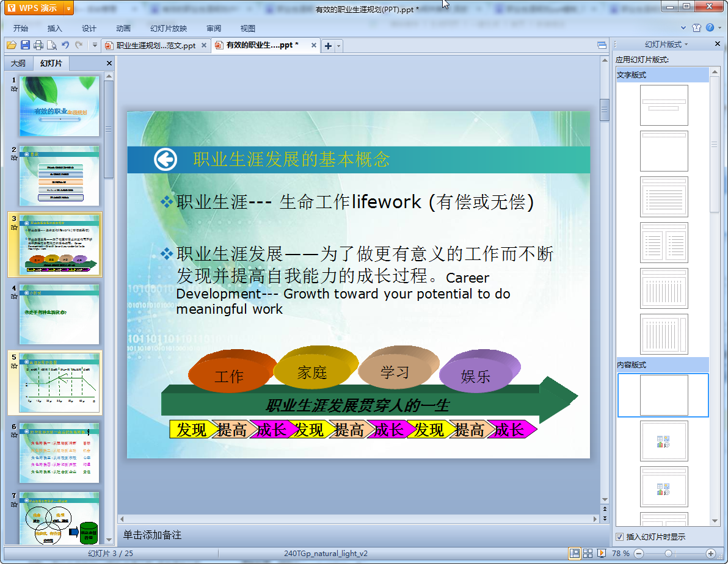
Task: Start slideshow from status bar play icon
Action: point(601,553)
